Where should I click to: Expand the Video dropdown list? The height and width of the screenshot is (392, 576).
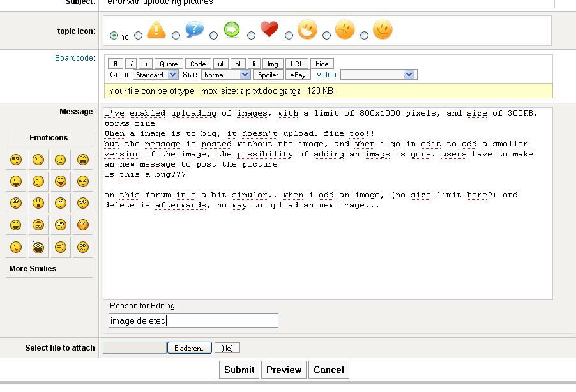[379, 75]
